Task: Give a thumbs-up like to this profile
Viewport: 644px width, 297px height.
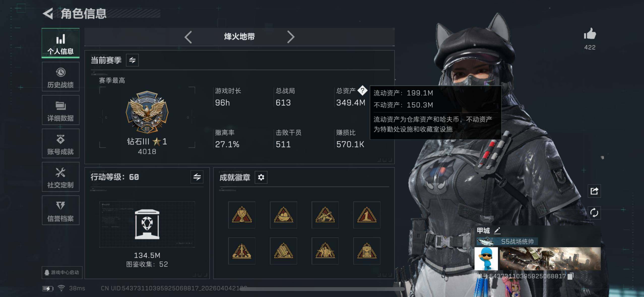Action: click(x=590, y=34)
